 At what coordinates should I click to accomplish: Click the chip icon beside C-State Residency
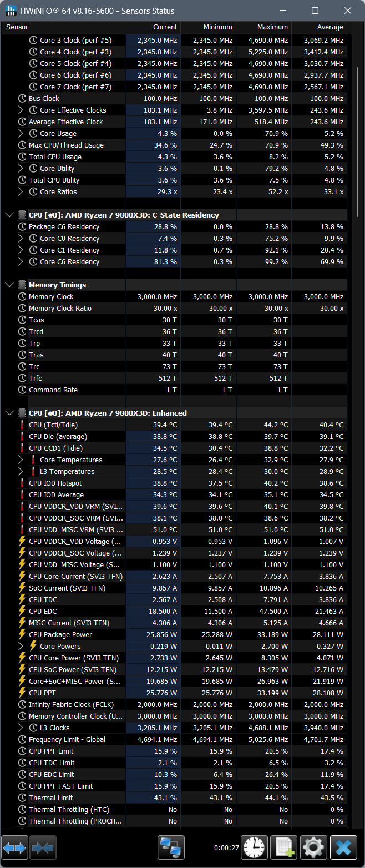22,215
